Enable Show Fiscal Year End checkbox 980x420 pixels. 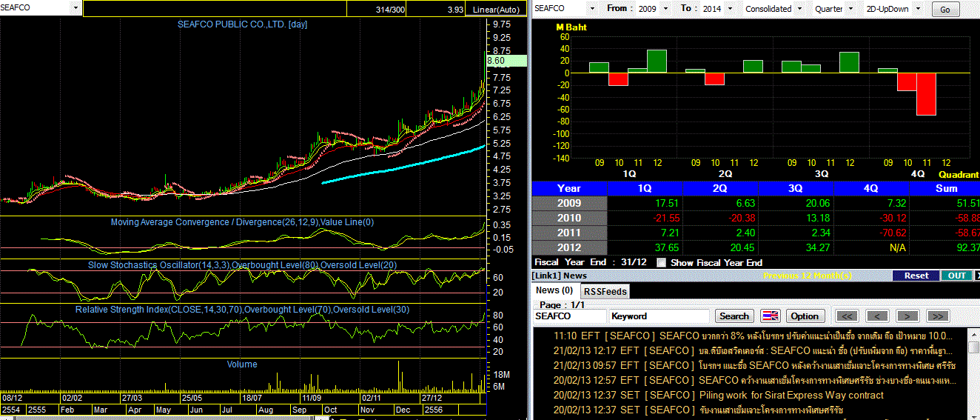(662, 263)
